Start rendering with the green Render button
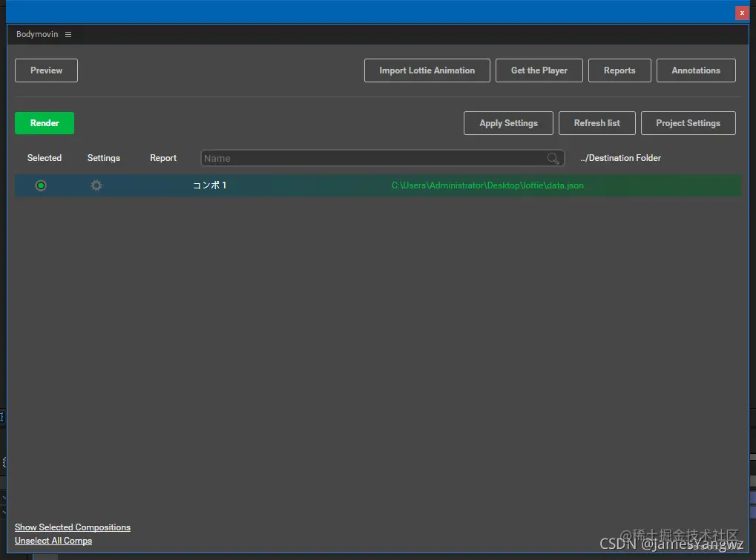The image size is (756, 560). click(x=45, y=123)
